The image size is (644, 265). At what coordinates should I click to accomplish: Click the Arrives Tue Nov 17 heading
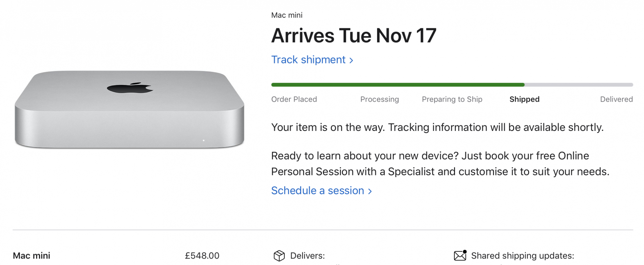(354, 35)
